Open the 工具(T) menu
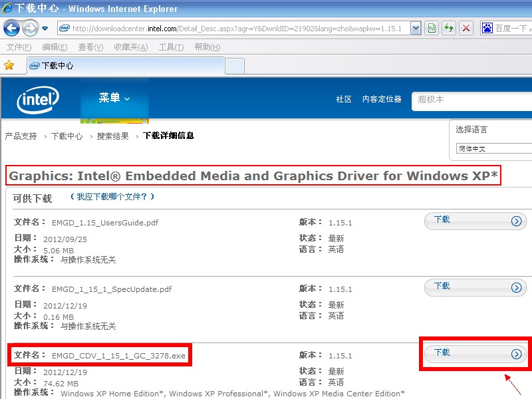 (x=171, y=47)
